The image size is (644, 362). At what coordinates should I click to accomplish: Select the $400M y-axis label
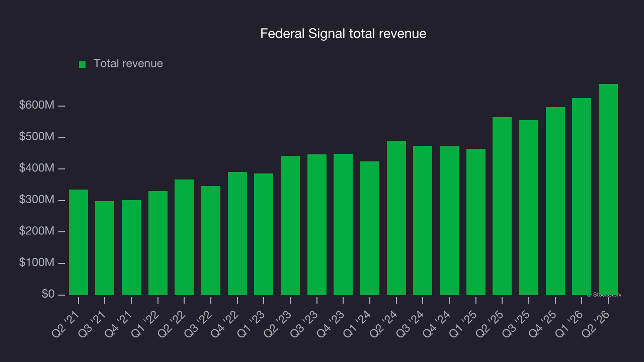pos(37,168)
